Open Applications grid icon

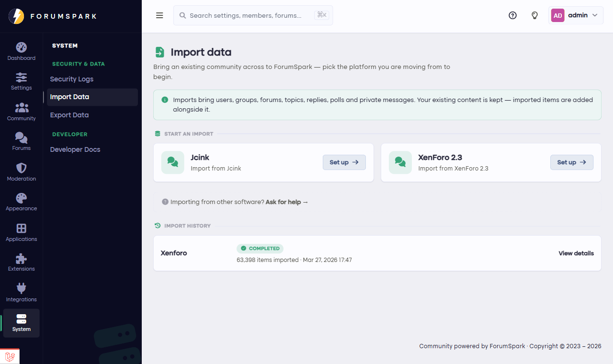point(21,228)
